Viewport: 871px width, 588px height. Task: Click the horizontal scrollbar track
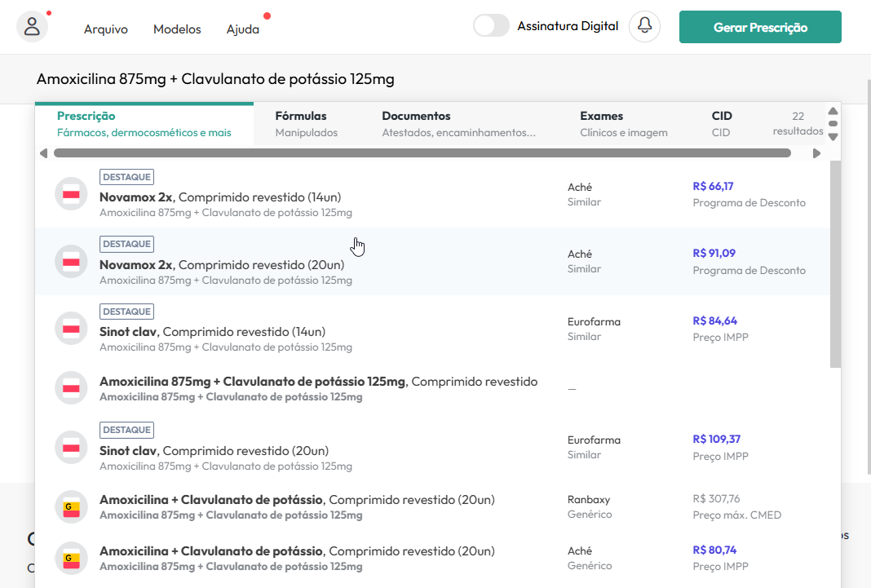pos(422,153)
